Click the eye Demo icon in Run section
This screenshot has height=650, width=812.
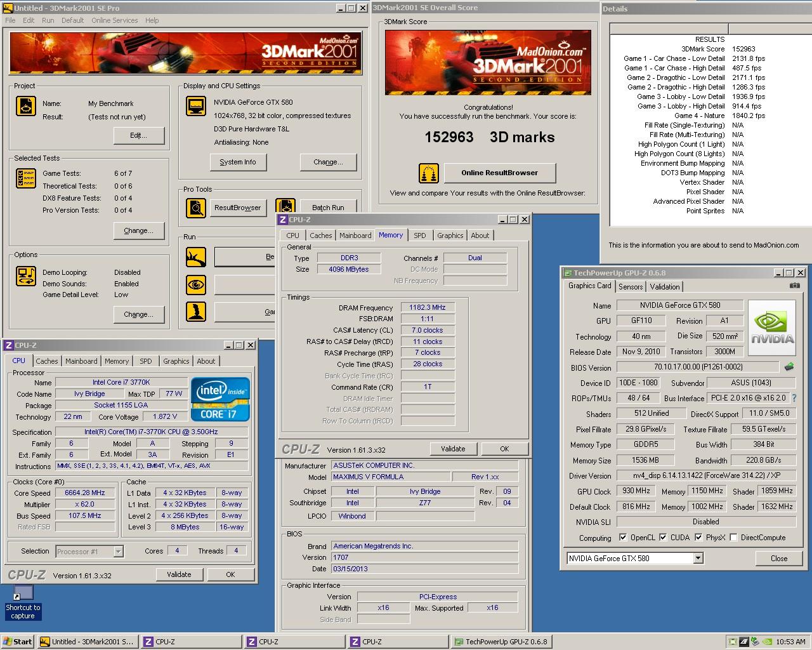195,284
